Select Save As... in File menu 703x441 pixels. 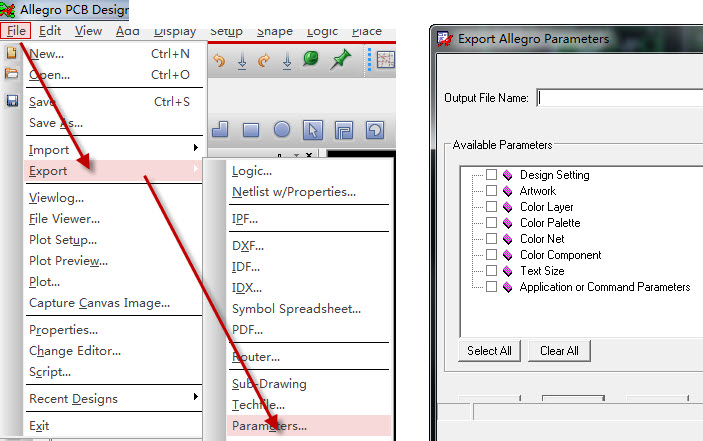coord(56,123)
